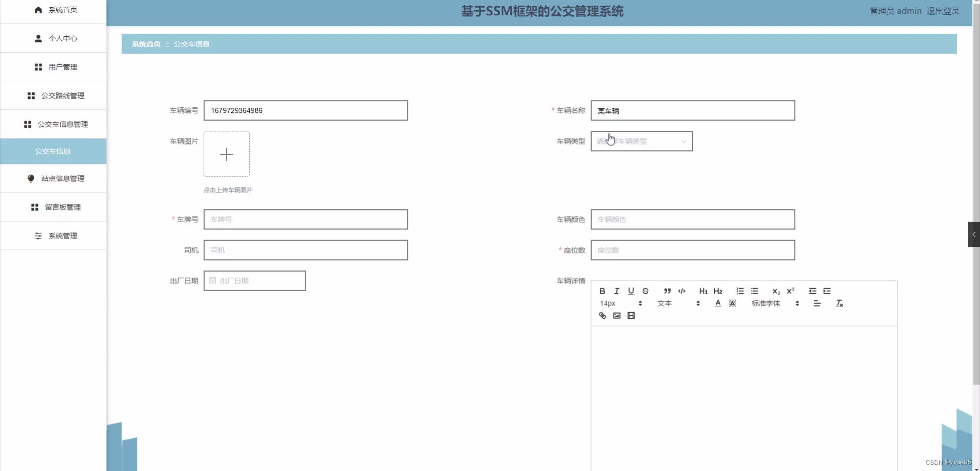
Task: Open 留言板管理 in sidebar
Action: [x=53, y=207]
